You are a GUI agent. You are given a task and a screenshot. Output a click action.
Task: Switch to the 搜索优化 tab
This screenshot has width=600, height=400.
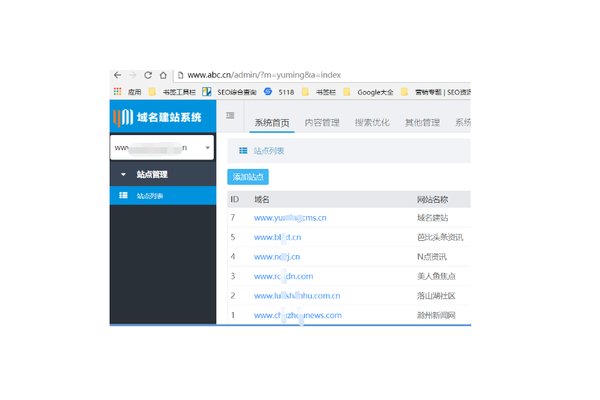(x=372, y=122)
